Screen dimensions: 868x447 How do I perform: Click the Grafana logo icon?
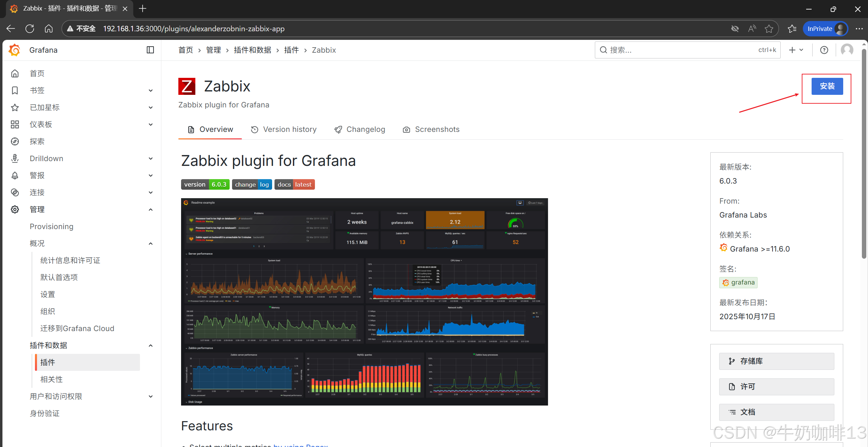click(x=15, y=50)
